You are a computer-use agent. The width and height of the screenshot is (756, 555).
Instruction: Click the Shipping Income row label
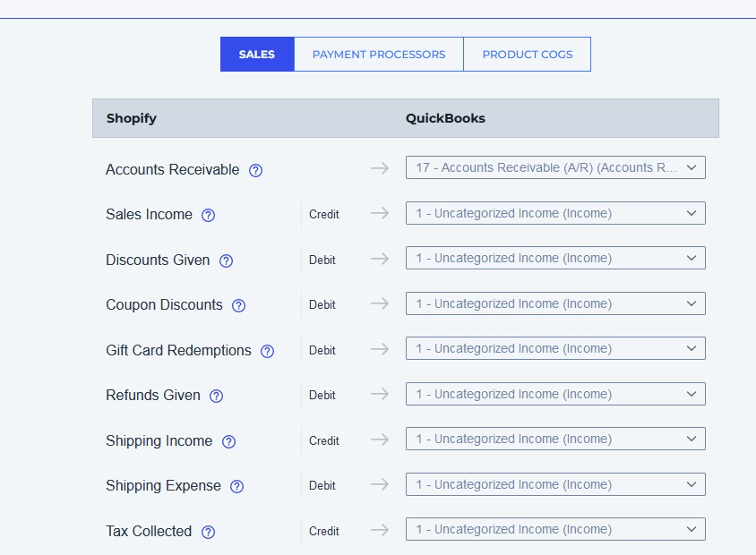click(159, 440)
